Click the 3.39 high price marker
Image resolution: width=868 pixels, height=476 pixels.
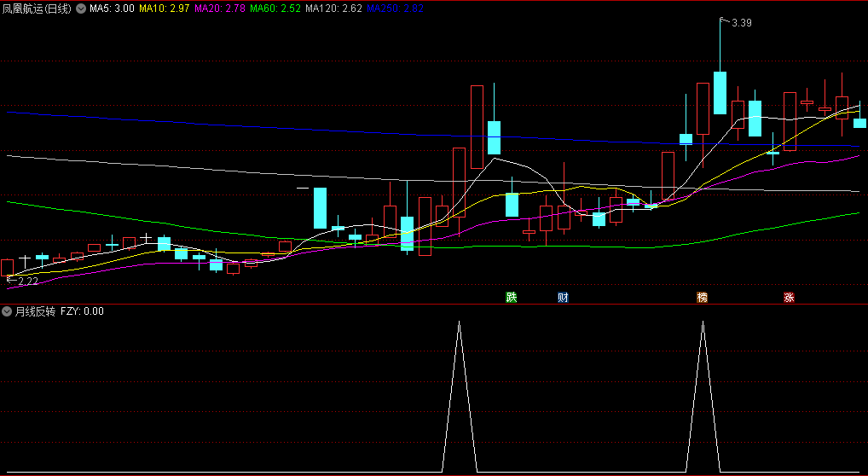(x=741, y=23)
